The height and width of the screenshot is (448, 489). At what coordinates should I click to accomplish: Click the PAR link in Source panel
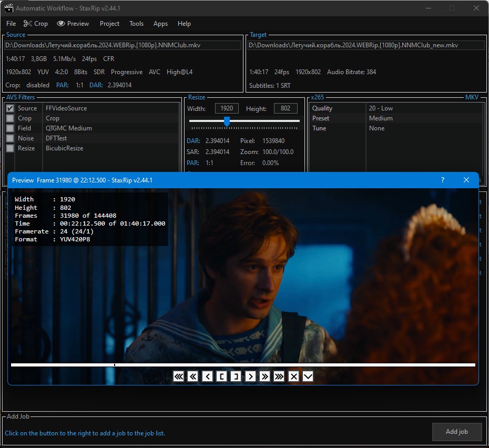coord(63,85)
